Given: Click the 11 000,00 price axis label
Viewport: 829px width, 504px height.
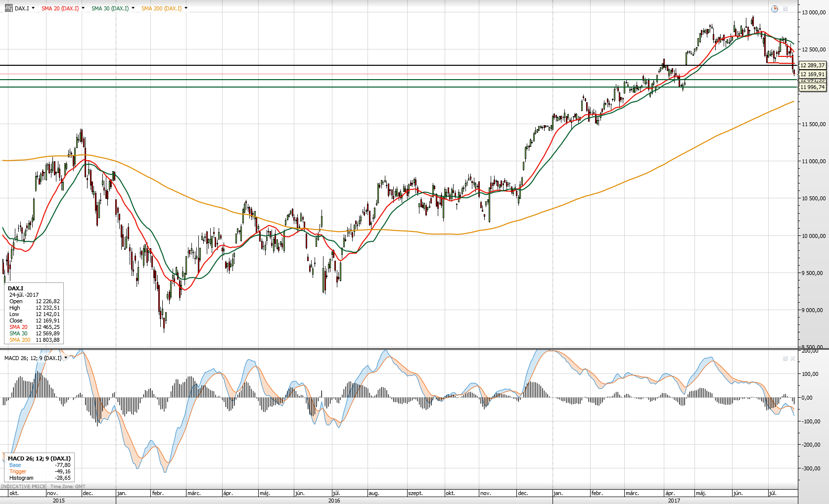Looking at the screenshot, I should (814, 161).
